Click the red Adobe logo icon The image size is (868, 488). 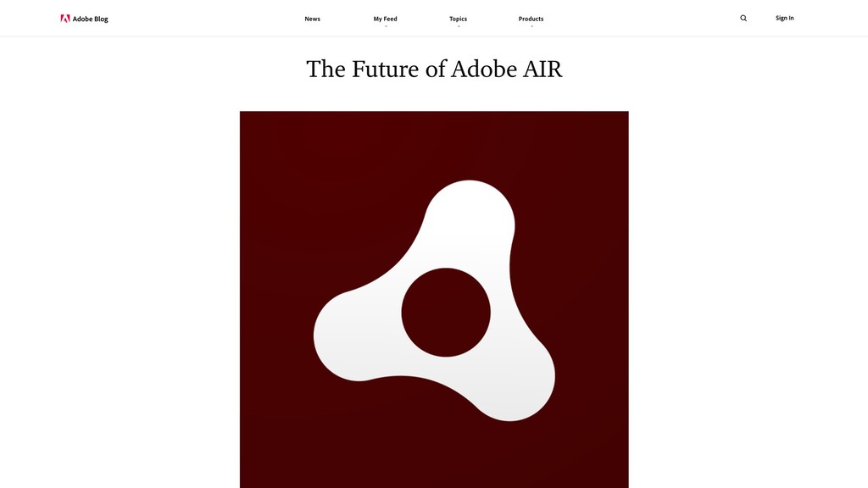pos(64,19)
